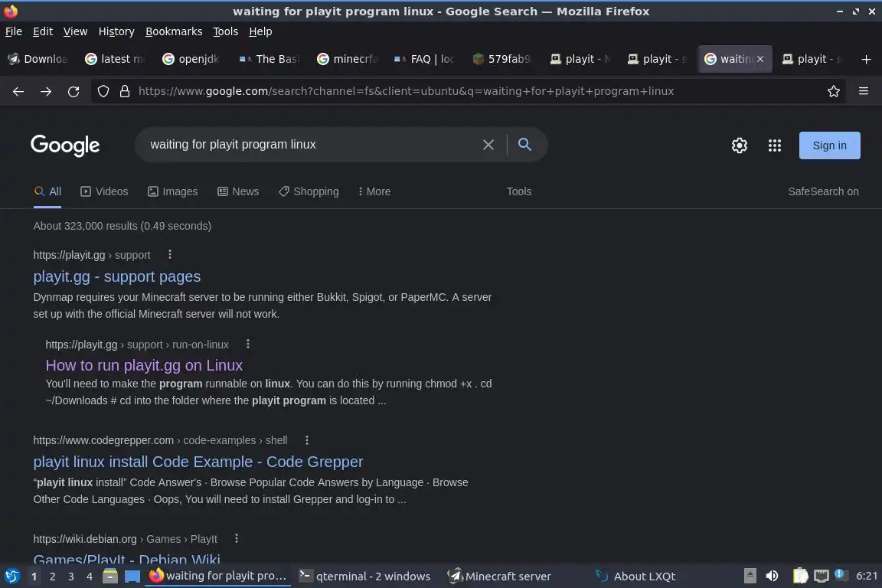Click the network status tray icon
The height and width of the screenshot is (588, 882).
coord(822,576)
